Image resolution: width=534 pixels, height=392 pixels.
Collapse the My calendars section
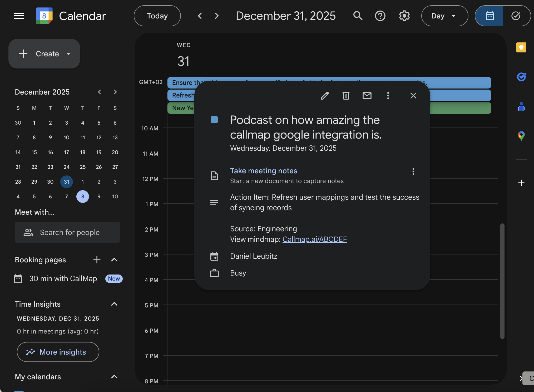tap(114, 377)
